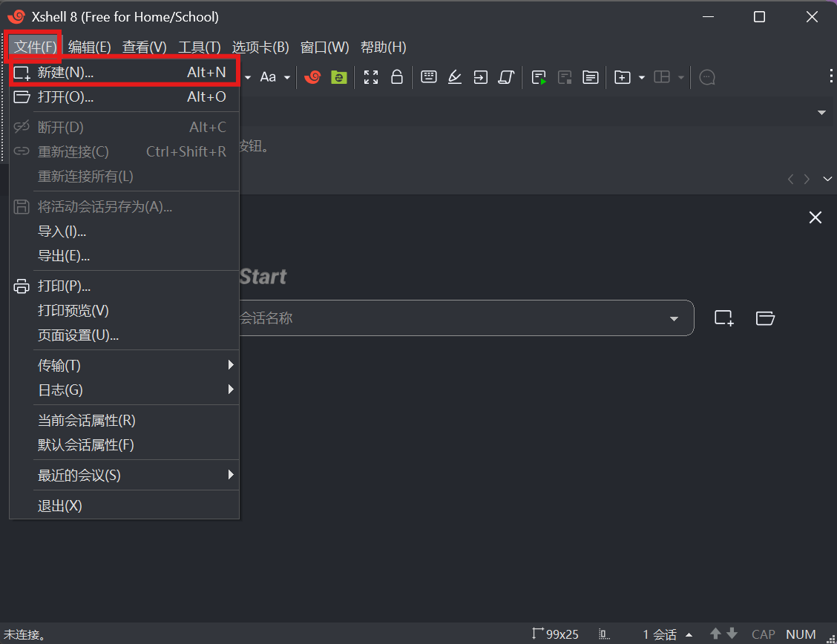Open toolbar overflow three-dot menu

click(x=831, y=75)
